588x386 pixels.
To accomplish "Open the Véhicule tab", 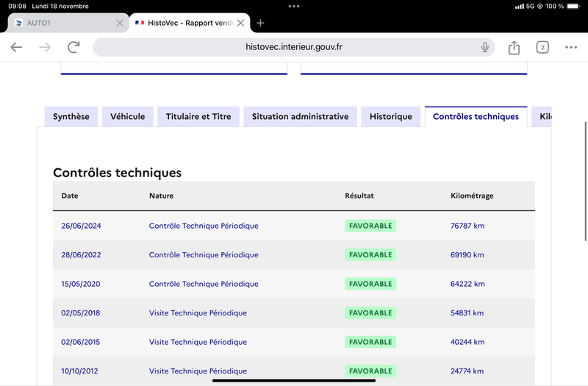I will click(127, 117).
